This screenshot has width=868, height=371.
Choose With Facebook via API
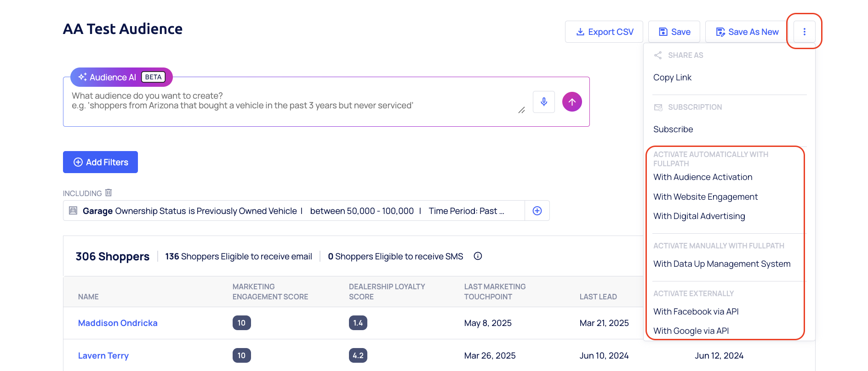(x=696, y=312)
